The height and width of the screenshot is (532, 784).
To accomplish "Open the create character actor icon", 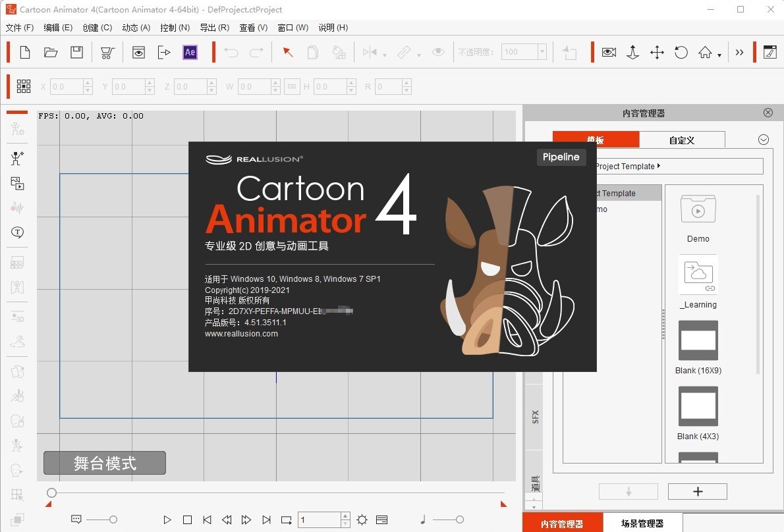I will click(18, 159).
